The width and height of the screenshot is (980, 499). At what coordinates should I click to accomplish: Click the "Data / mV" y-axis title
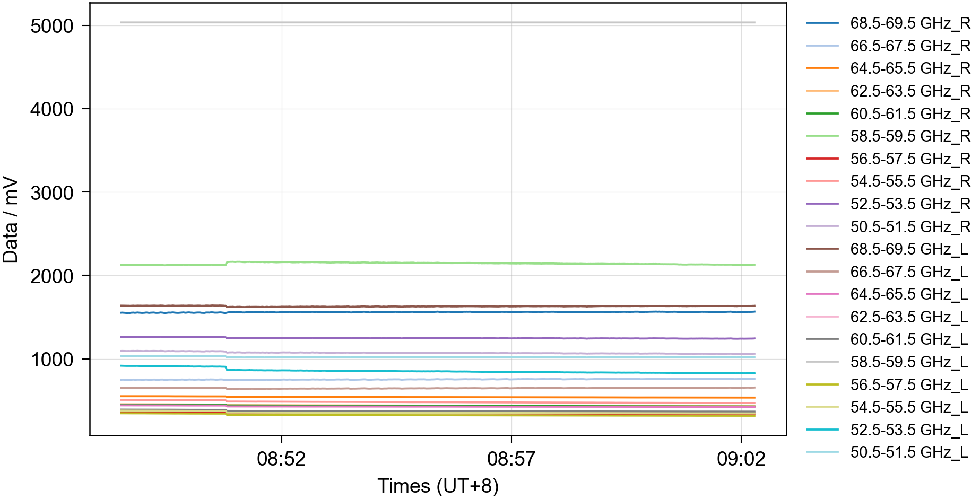[x=11, y=220]
